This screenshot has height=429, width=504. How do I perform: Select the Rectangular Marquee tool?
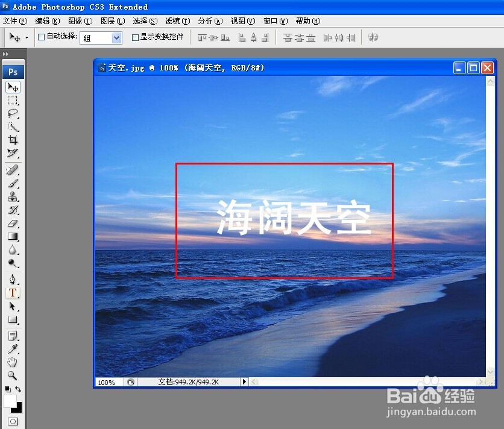(13, 100)
